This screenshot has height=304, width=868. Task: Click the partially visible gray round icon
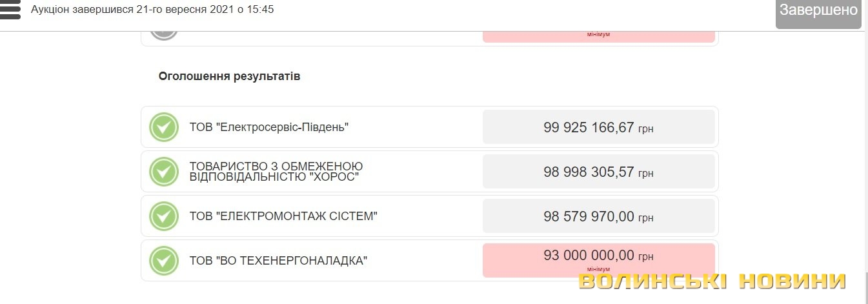164,32
